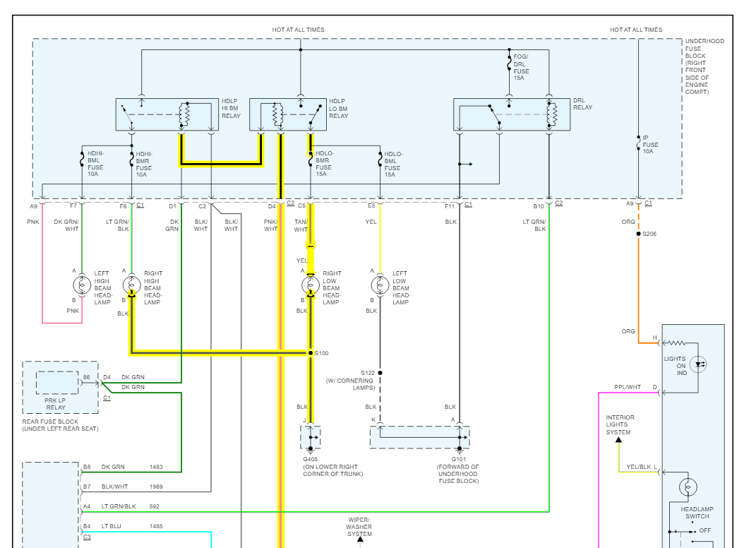
Task: Click the FOG/DRL fuse symbol
Action: [x=509, y=63]
